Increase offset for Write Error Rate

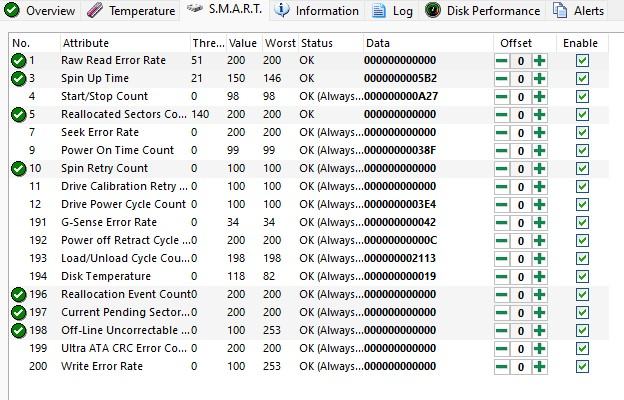click(540, 367)
